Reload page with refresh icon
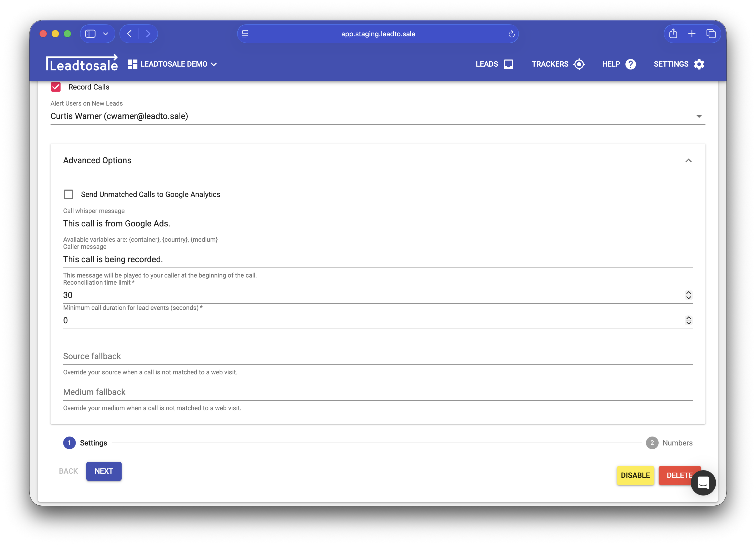The image size is (756, 545). (x=511, y=34)
